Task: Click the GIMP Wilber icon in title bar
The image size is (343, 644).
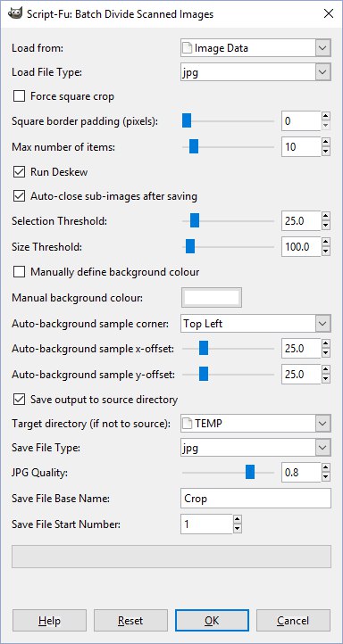Action: [15, 13]
